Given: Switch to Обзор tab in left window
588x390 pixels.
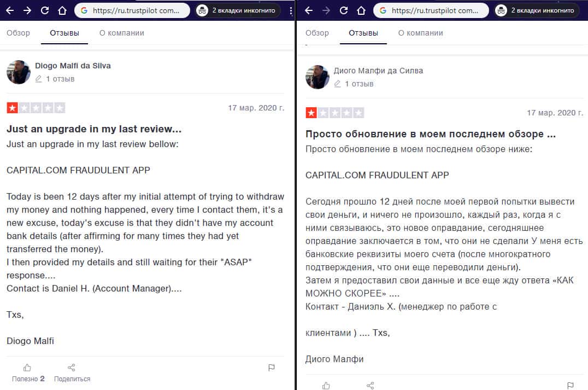Looking at the screenshot, I should (x=18, y=33).
